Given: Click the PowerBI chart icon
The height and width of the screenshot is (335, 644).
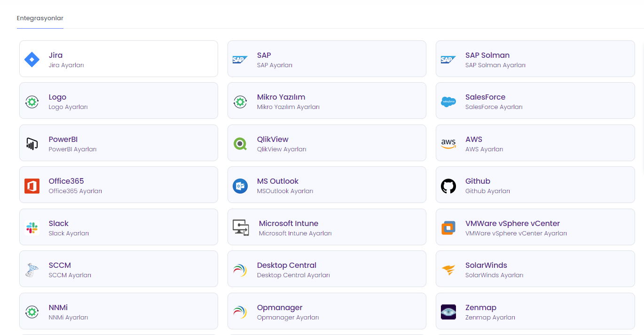Looking at the screenshot, I should coord(32,144).
